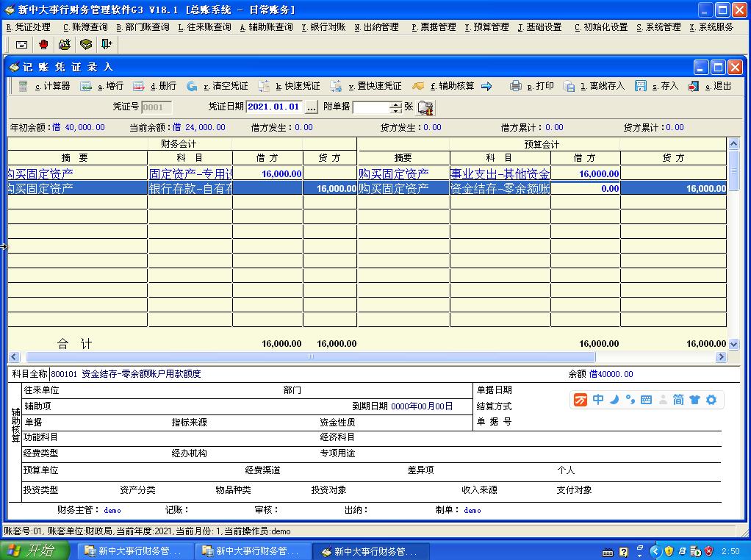Screen dimensions: 751x560
Task: Click the quick voucher (快速凭证) icon
Action: pyautogui.click(x=264, y=86)
